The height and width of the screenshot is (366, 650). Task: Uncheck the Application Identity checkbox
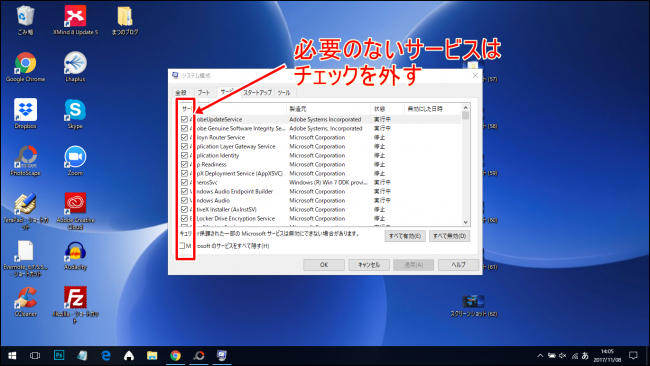(184, 155)
